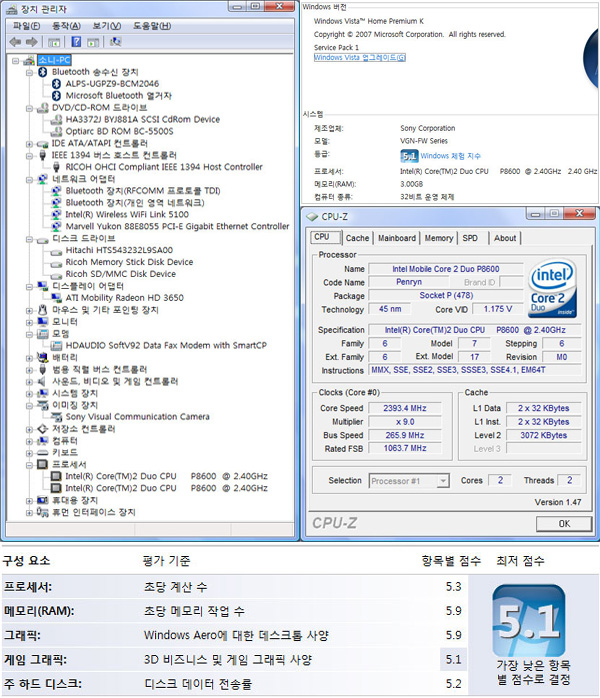Expand the IDE ATA/ATAPI 컨트롤러 node
Viewport: 600px width, 698px height.
(x=29, y=144)
